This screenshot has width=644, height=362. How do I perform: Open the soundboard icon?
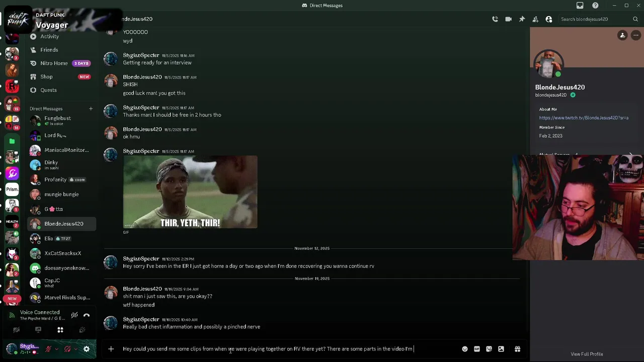(x=82, y=330)
